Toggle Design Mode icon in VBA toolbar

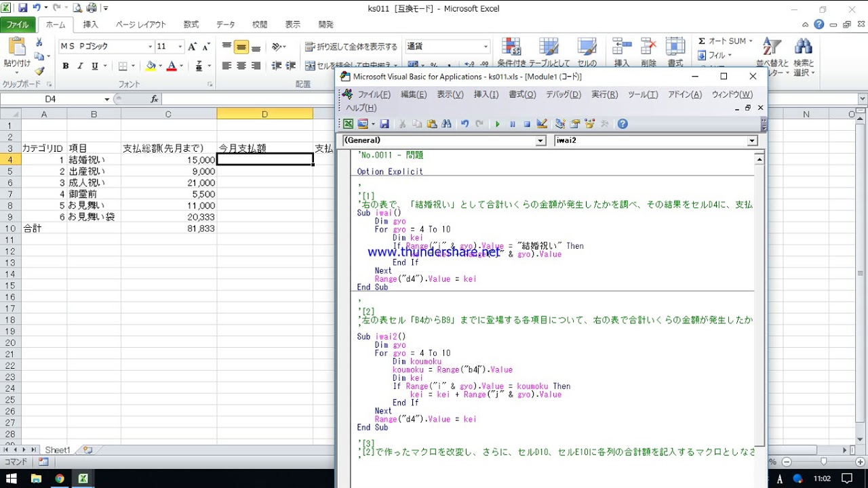(541, 124)
